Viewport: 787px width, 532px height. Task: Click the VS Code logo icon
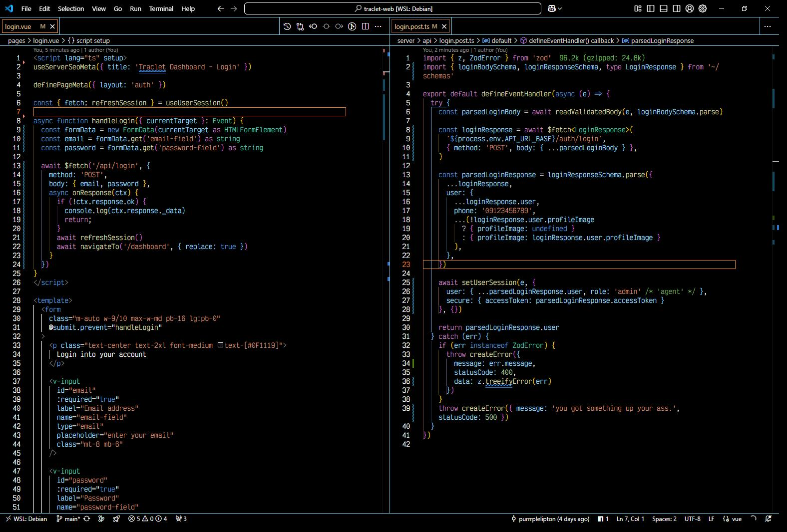tap(9, 8)
